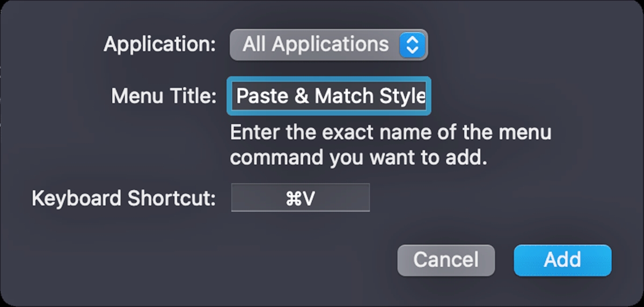Click the Command symbol in shortcut field
Screen dimensions: 644x307
[x=294, y=199]
